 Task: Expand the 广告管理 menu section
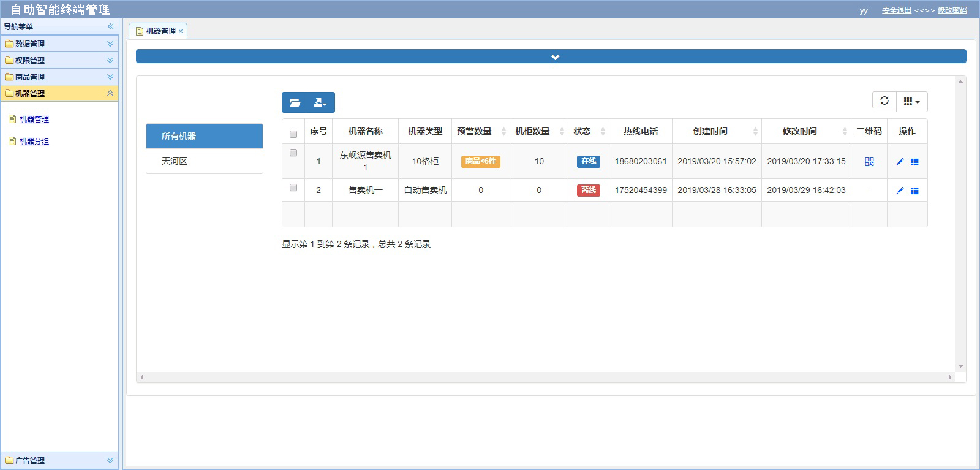click(x=110, y=460)
